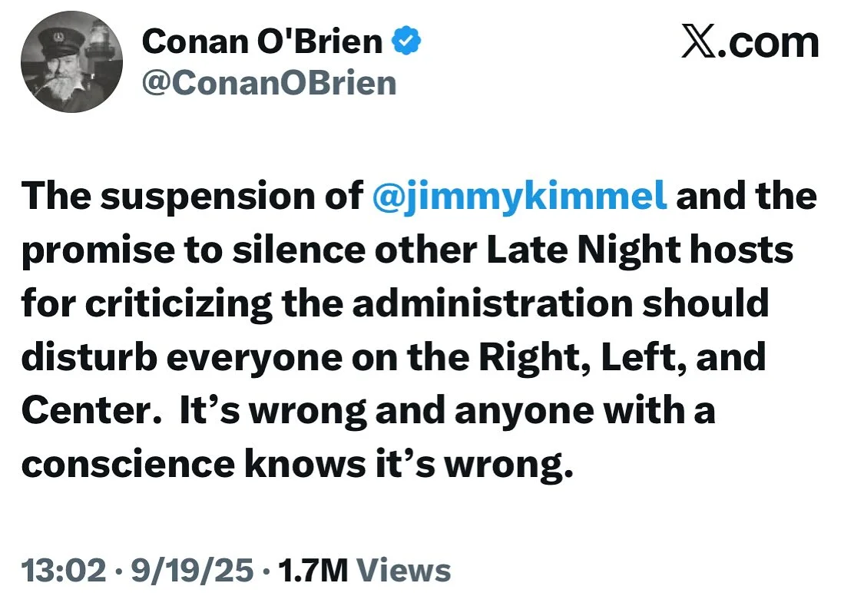Open the @ConanOBrien handle link
The height and width of the screenshot is (616, 864).
click(x=269, y=82)
